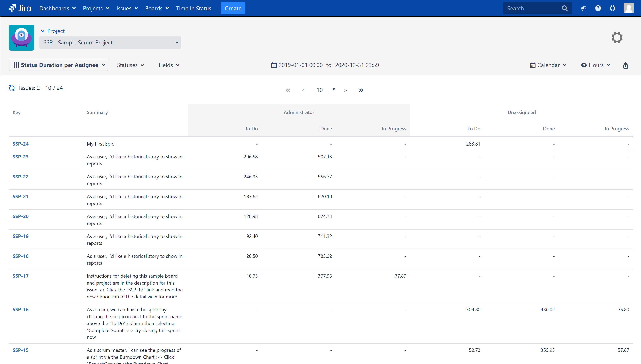Click the Sample Scrum Project avatar
This screenshot has width=641, height=364.
(x=21, y=38)
